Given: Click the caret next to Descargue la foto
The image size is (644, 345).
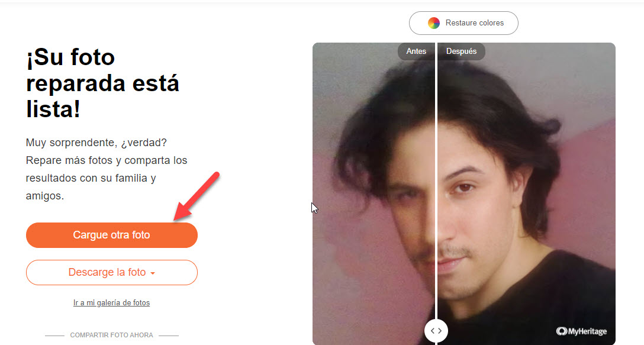Looking at the screenshot, I should tap(153, 273).
